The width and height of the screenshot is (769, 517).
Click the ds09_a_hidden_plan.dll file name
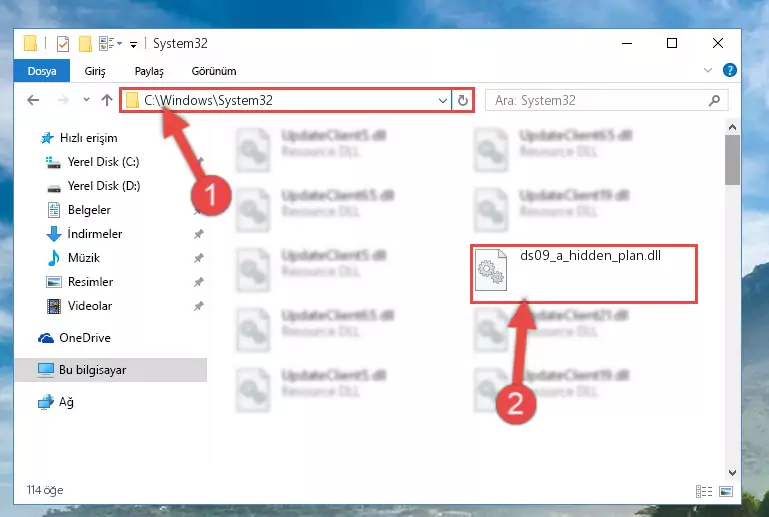590,256
